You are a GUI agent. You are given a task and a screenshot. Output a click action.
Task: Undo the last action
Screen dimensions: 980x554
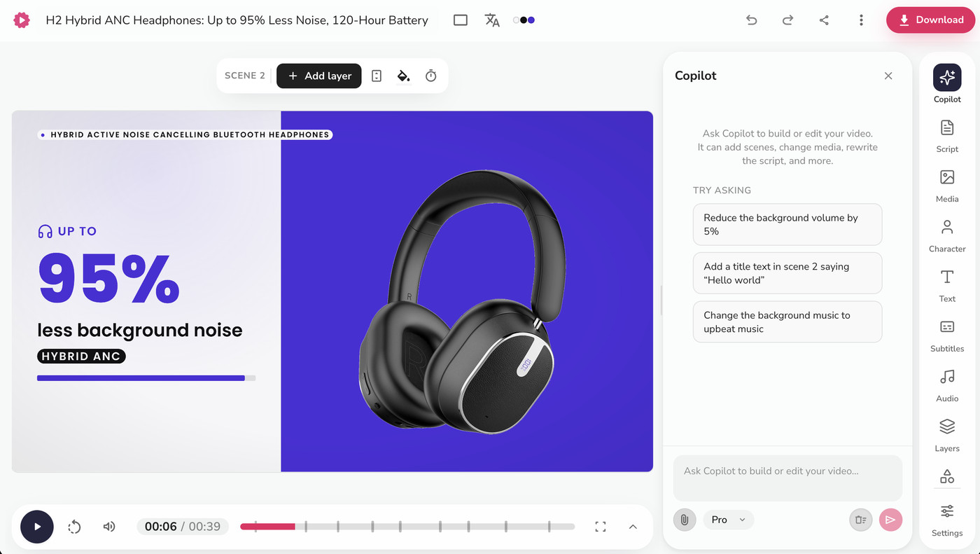752,20
